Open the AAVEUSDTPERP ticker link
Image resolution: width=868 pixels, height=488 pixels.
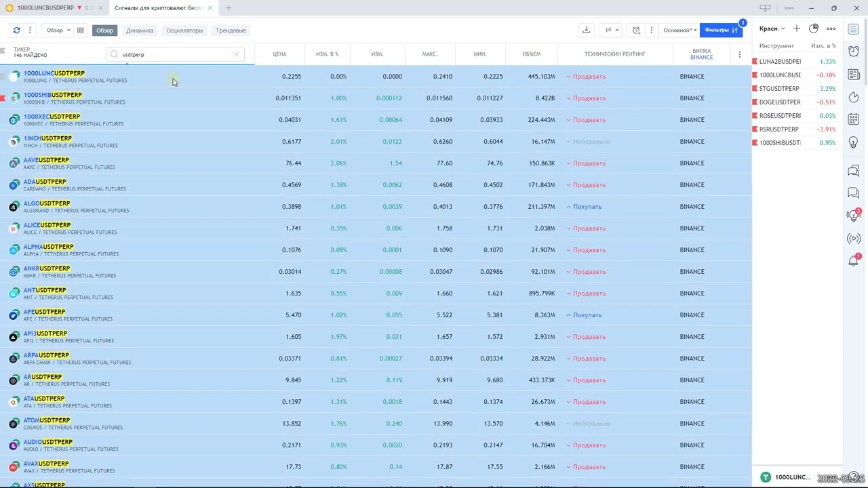click(46, 160)
